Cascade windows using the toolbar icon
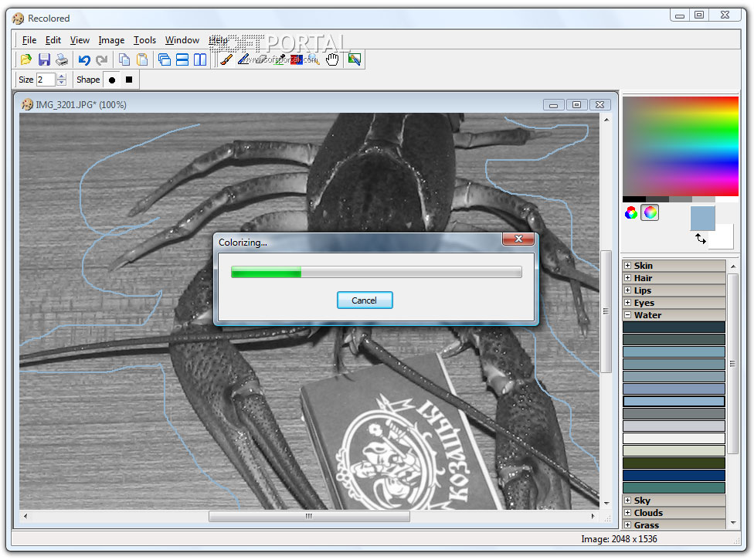Image resolution: width=754 pixels, height=560 pixels. [x=165, y=59]
